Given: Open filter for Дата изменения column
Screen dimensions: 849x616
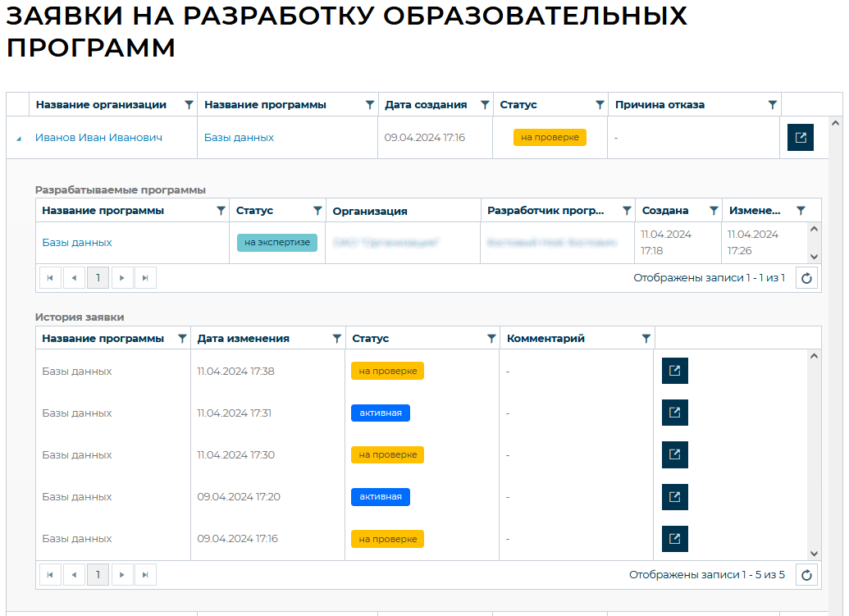Looking at the screenshot, I should (x=336, y=339).
